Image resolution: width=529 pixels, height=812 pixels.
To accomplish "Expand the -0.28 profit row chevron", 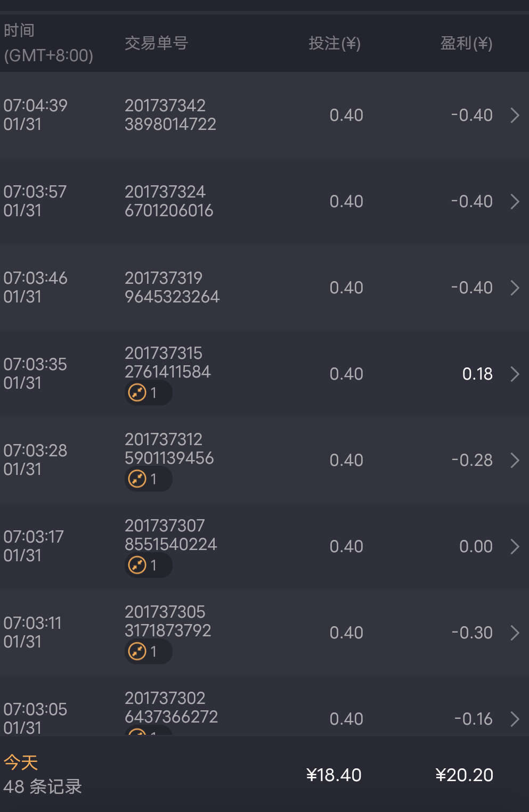I will click(x=515, y=461).
